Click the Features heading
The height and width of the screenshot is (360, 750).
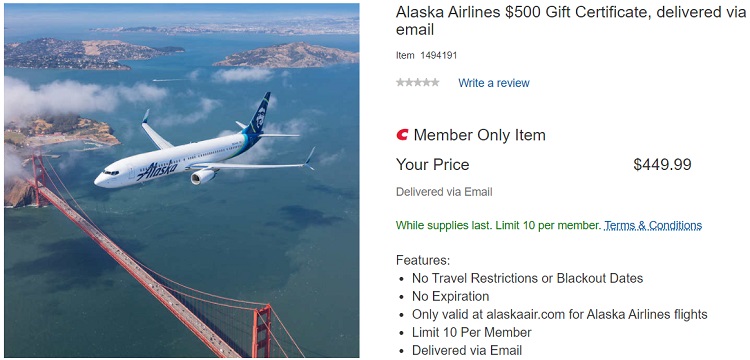coord(423,261)
